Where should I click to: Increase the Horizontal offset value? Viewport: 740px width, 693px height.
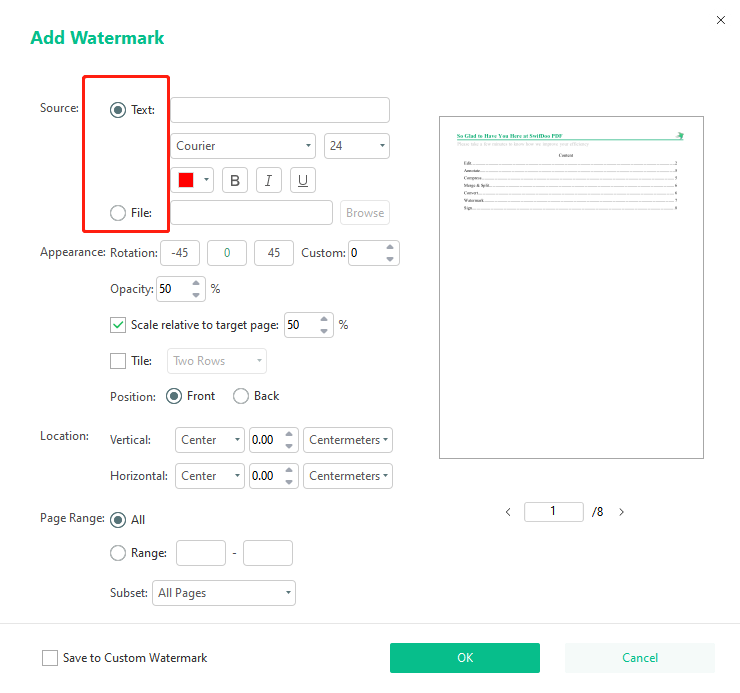click(289, 470)
